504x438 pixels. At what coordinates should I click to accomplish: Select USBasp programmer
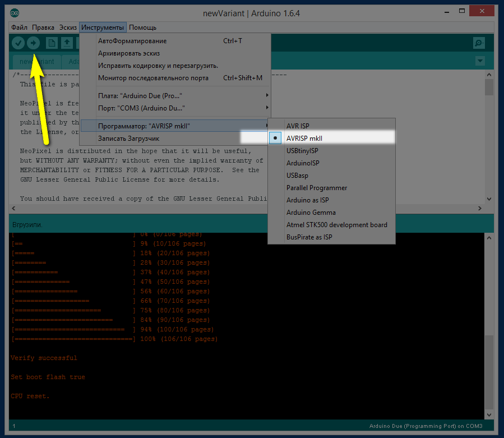coord(331,176)
